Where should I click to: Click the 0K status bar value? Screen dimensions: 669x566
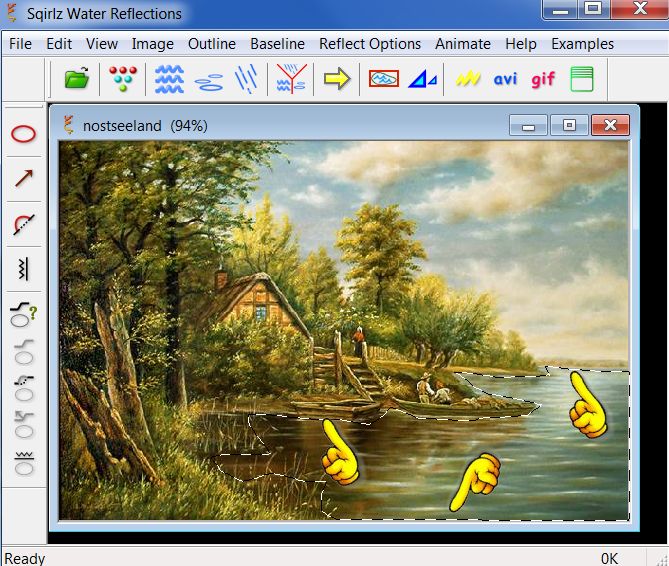tap(609, 558)
